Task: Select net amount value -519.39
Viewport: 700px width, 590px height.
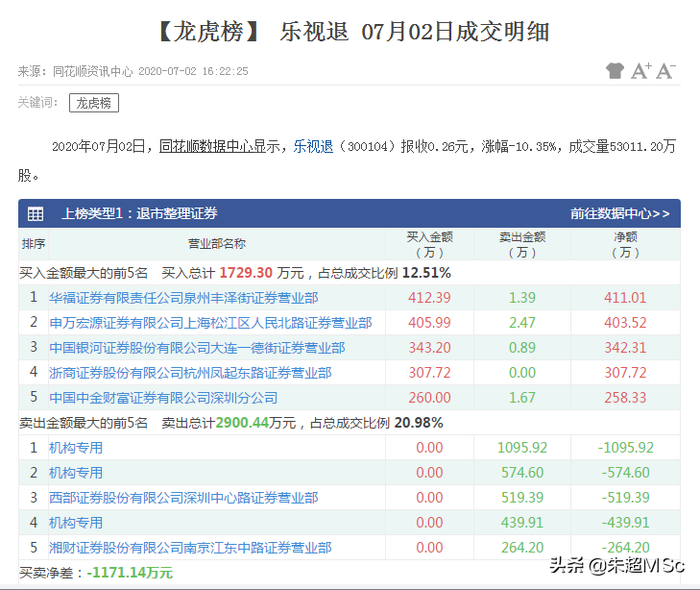Action: click(x=625, y=498)
